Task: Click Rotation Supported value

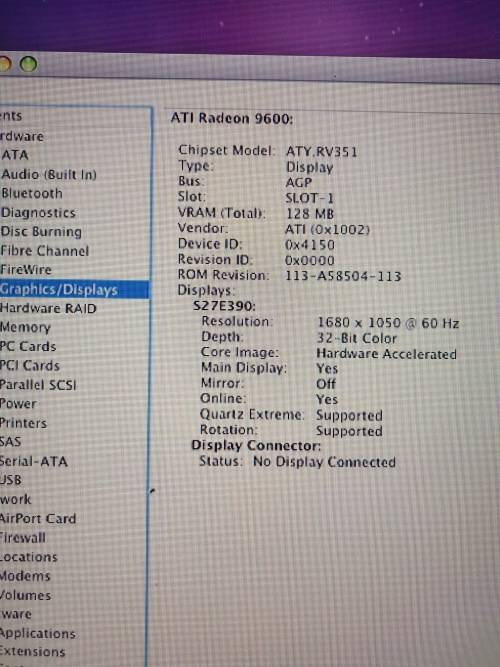Action: click(349, 431)
